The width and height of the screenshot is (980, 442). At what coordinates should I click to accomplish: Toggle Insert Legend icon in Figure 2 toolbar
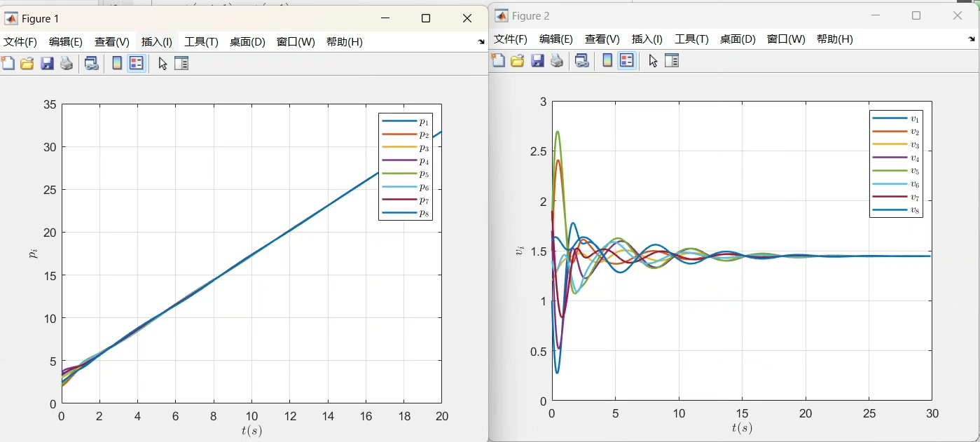pyautogui.click(x=627, y=61)
